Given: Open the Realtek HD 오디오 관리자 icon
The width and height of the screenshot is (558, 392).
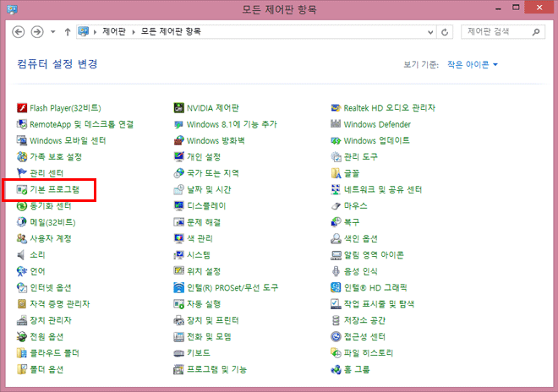Looking at the screenshot, I should click(x=336, y=108).
